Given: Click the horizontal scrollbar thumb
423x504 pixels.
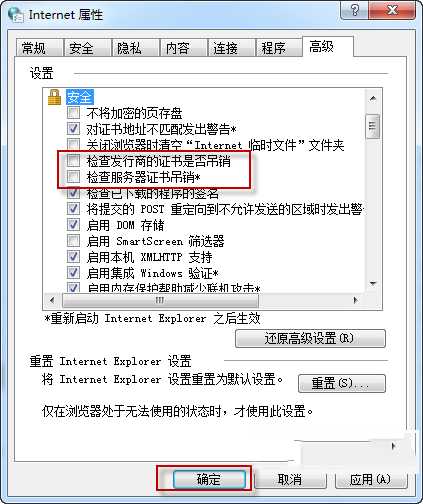Looking at the screenshot, I should click(x=160, y=300).
